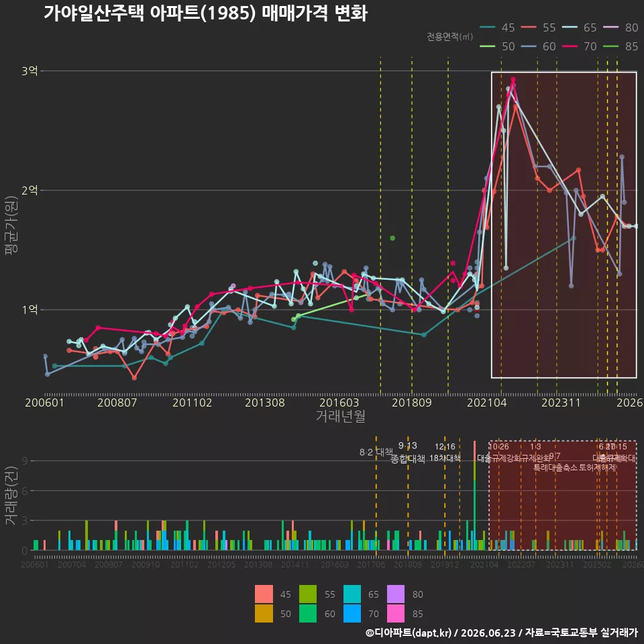
Task: Click the isolated green 85㎡ data point
Action: click(392, 238)
